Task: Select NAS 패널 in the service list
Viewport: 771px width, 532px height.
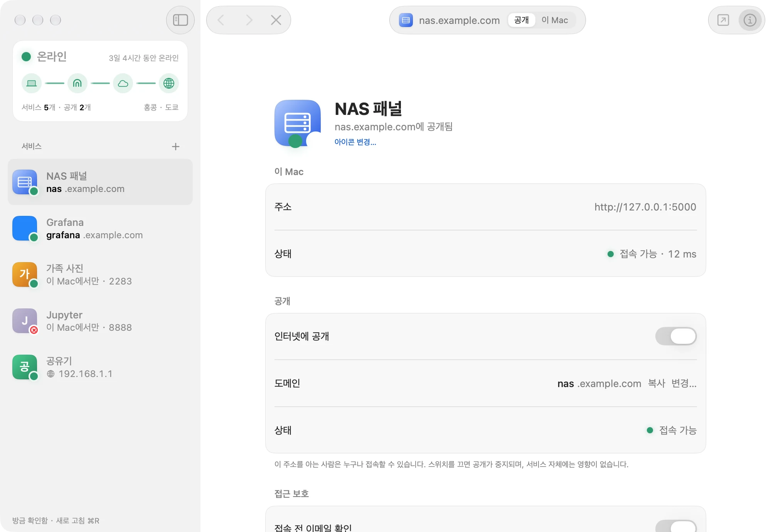Action: (x=100, y=182)
